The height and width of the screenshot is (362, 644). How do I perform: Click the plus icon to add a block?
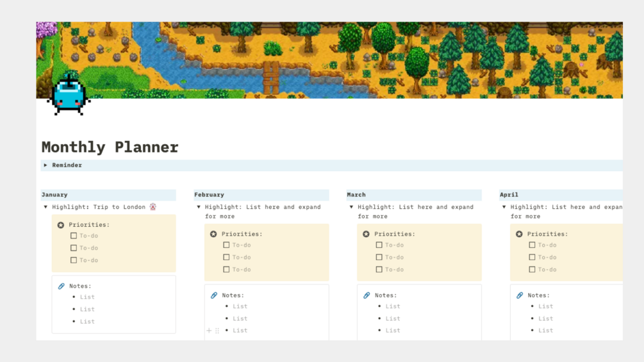(209, 331)
